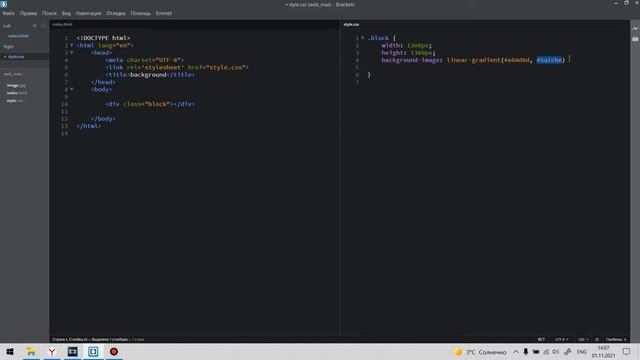Collapse the head tag fold on line 3
The width and height of the screenshot is (640, 360).
pos(72,53)
